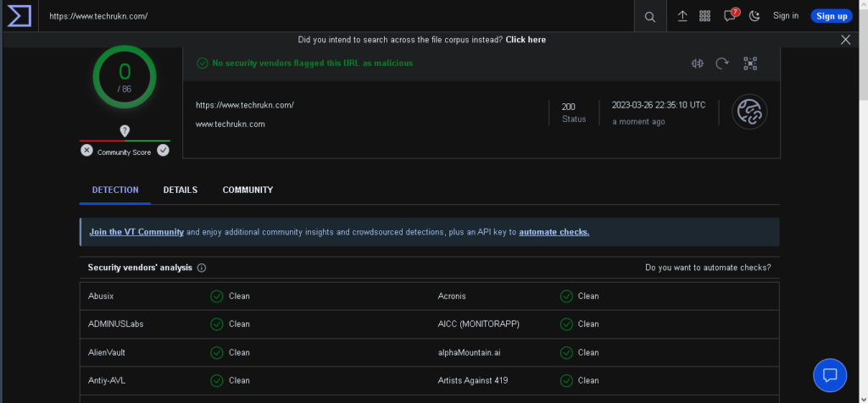Vote malicious with the X icon
The width and height of the screenshot is (868, 403).
(86, 151)
